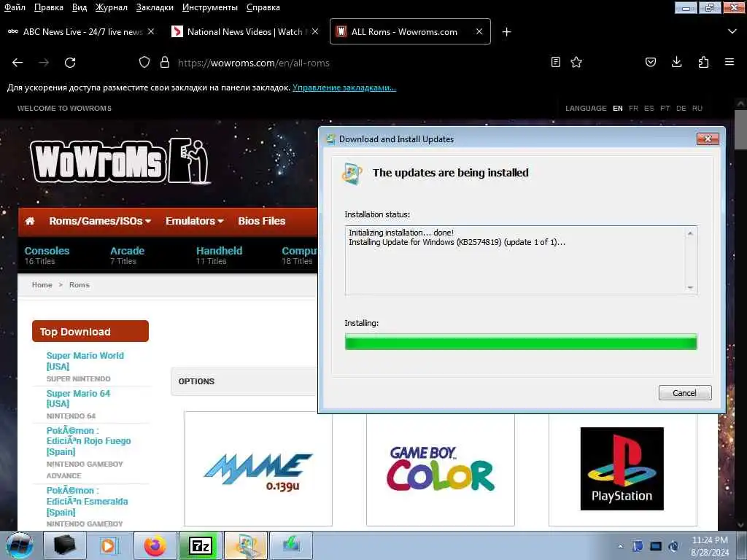747x560 pixels.
Task: Open the Инструменты menu
Action: pyautogui.click(x=210, y=7)
